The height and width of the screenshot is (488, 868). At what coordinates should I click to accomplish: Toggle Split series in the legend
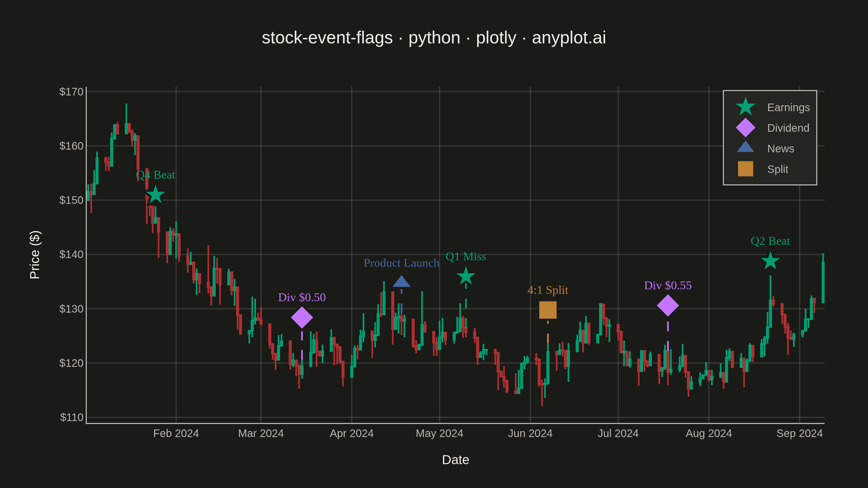click(x=778, y=169)
